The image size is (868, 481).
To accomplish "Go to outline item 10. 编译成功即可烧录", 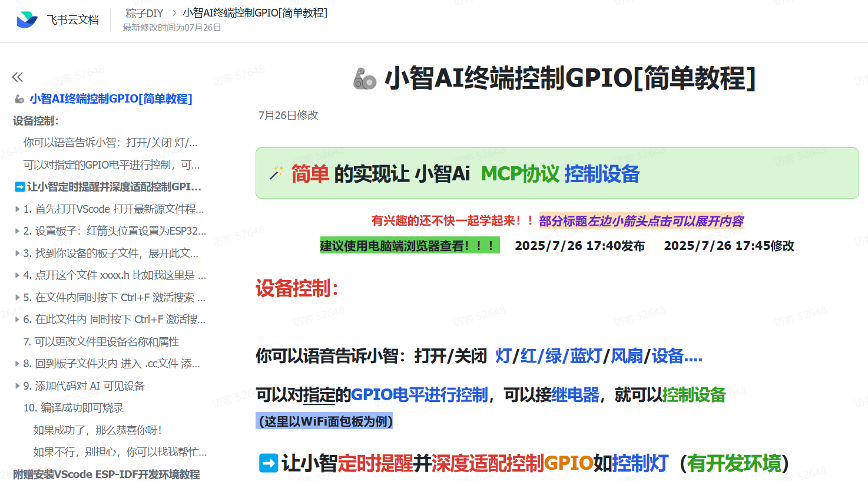I will (74, 408).
